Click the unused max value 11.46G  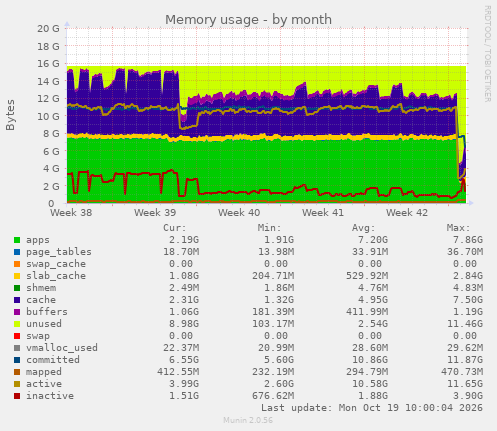(465, 324)
